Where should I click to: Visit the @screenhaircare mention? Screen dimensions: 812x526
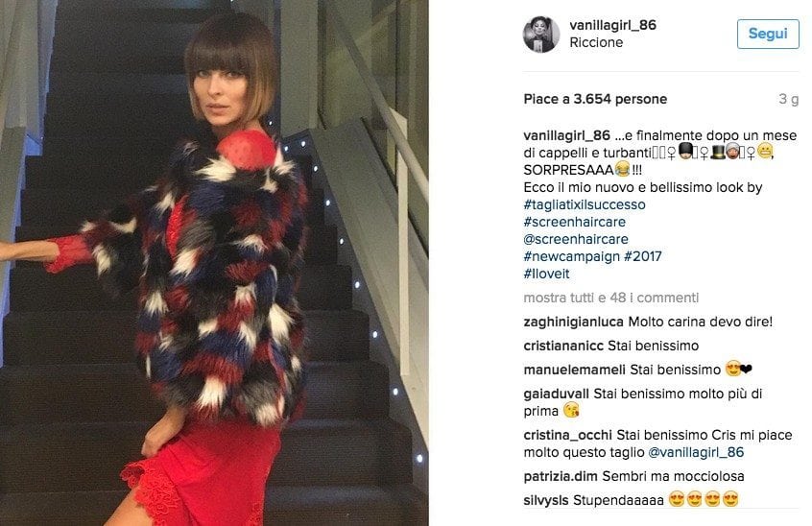pyautogui.click(x=576, y=239)
